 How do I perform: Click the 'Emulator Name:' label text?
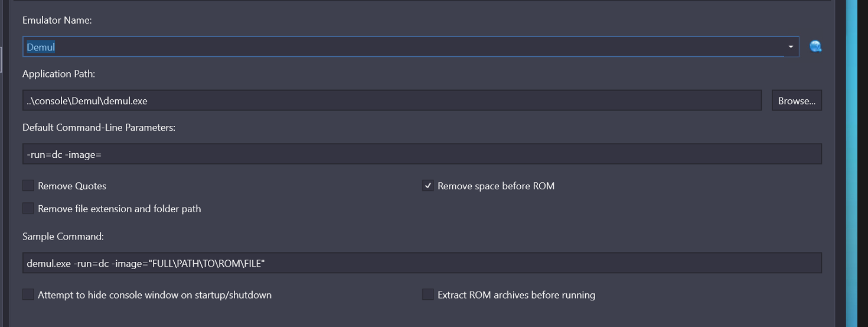[x=57, y=20]
